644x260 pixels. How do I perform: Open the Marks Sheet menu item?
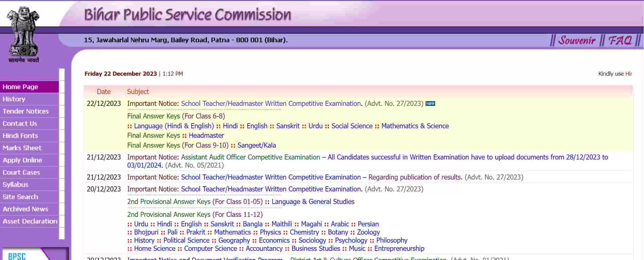point(29,148)
